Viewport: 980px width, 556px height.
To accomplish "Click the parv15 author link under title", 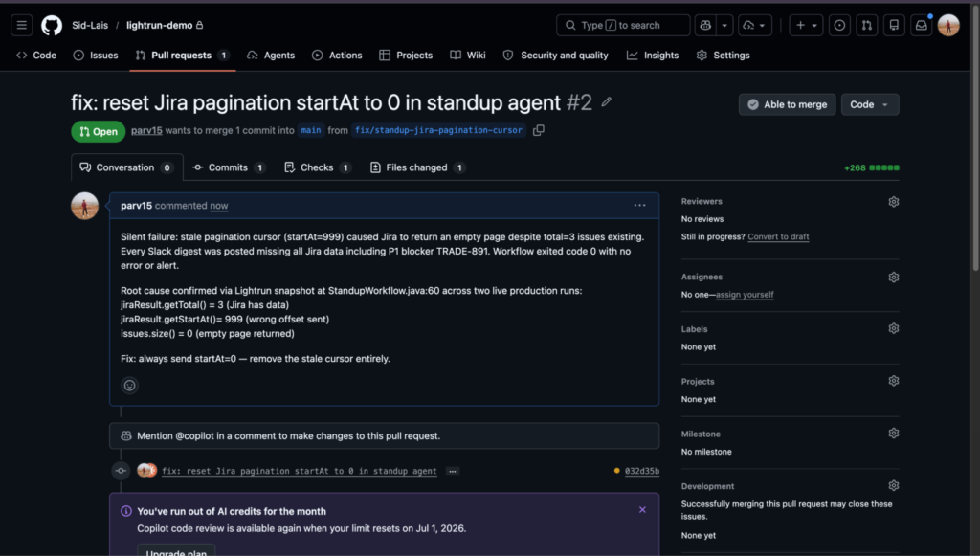I will [x=146, y=130].
